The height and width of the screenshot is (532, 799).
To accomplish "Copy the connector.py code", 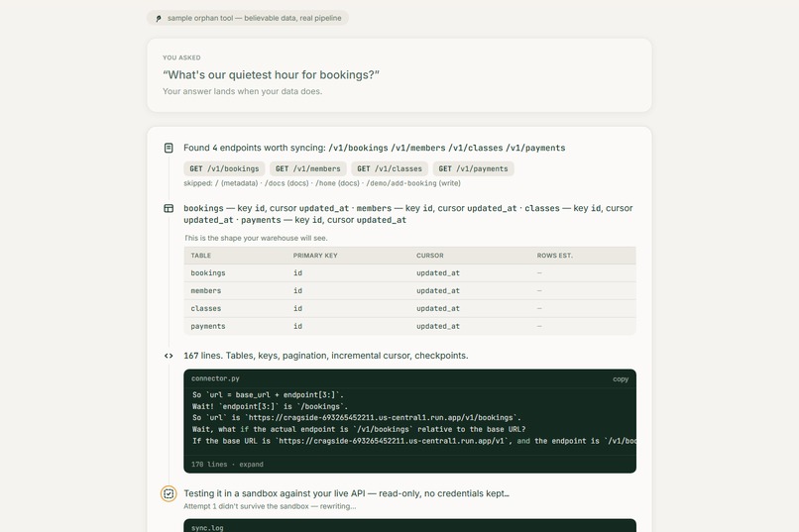I will pos(621,378).
